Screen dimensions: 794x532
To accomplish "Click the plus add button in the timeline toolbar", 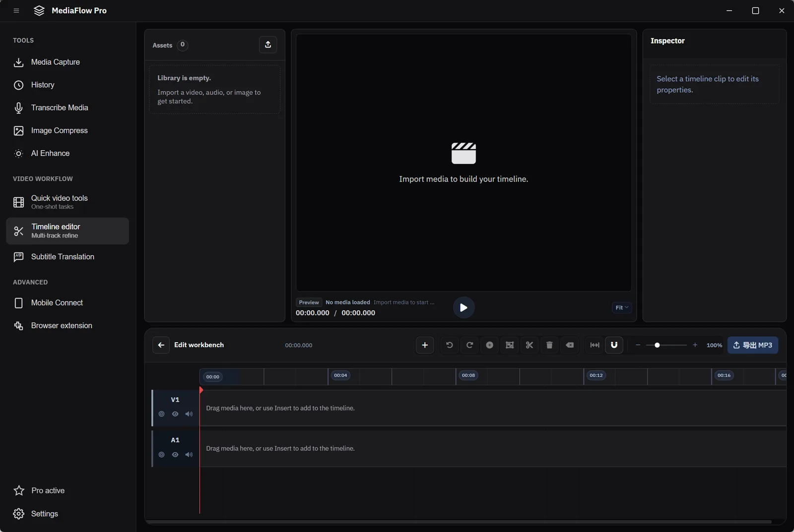I will click(425, 345).
